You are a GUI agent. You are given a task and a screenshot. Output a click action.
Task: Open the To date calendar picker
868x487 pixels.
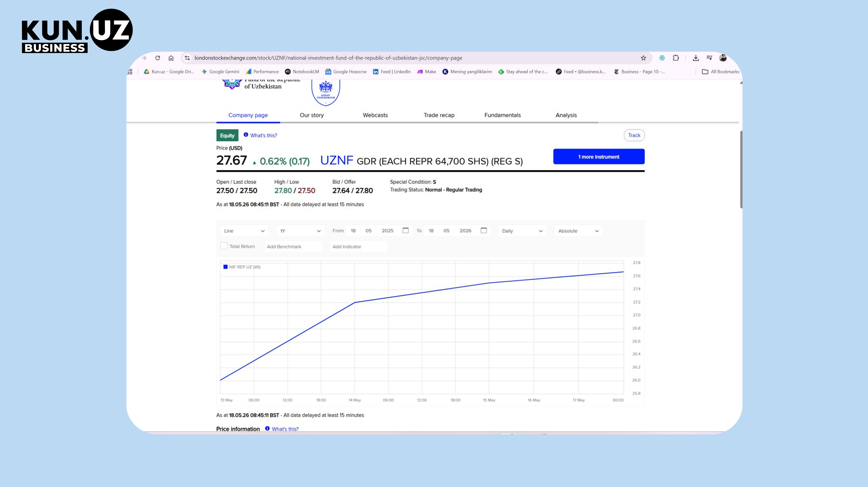tap(484, 230)
